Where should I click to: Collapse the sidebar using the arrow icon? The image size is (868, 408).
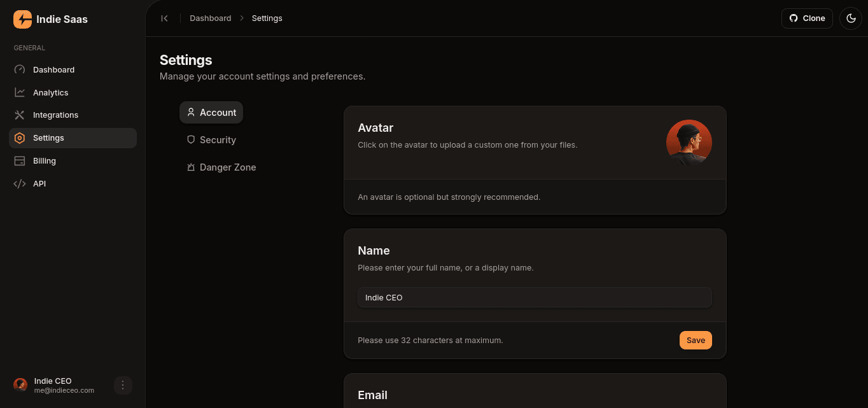164,18
